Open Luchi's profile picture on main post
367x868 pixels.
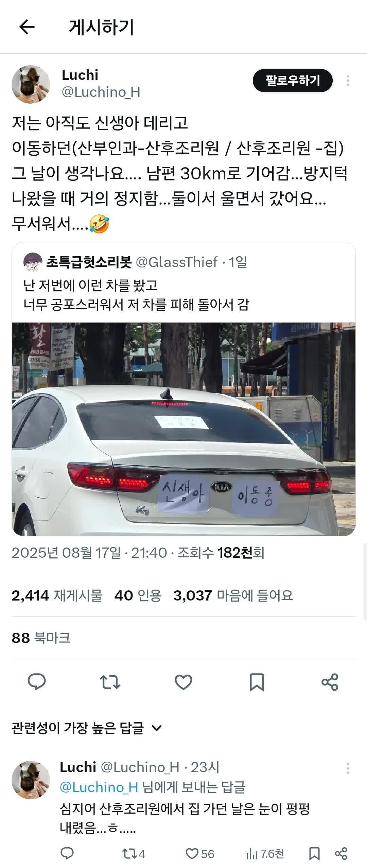click(31, 84)
